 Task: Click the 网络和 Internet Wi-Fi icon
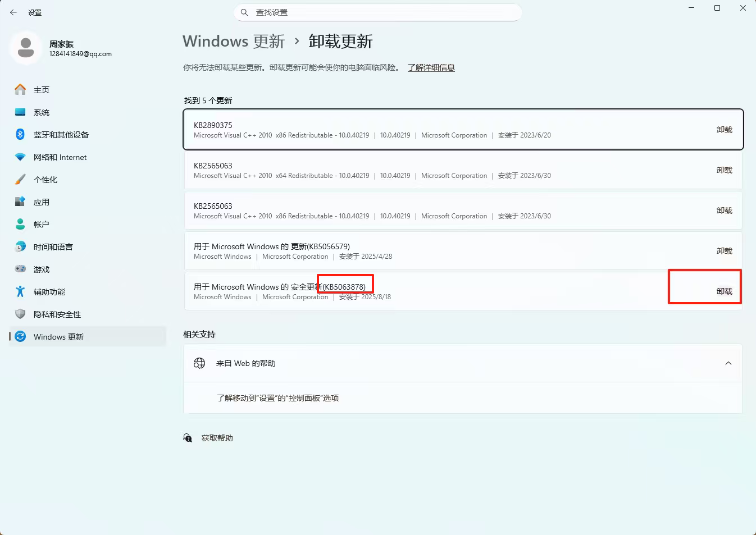tap(20, 157)
